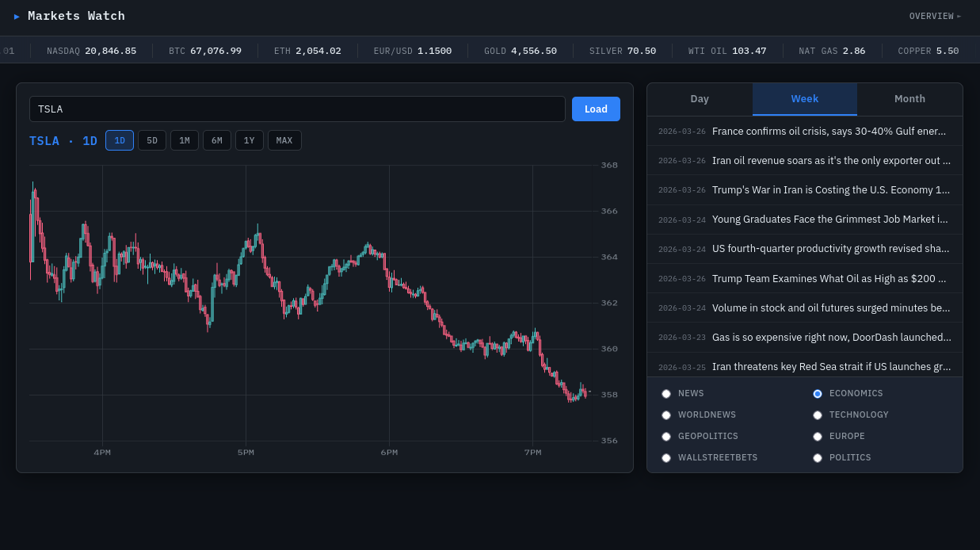
Task: Select the Day tab
Action: point(700,98)
